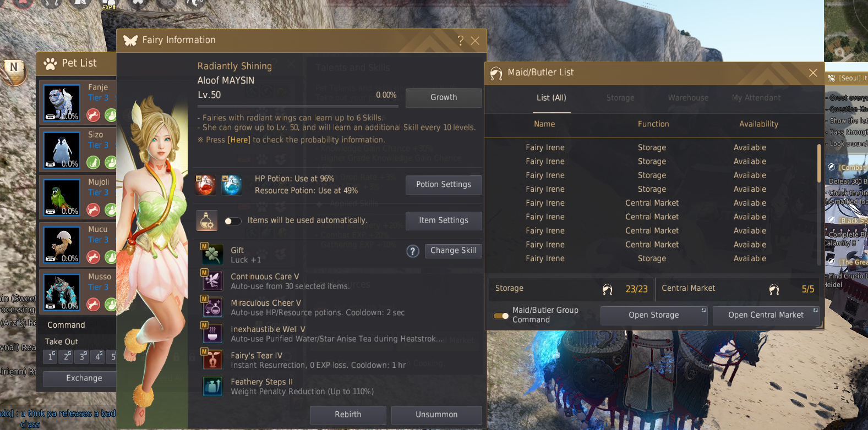This screenshot has height=430, width=868.
Task: Click maid icon next to Storage 23/23
Action: (x=608, y=289)
